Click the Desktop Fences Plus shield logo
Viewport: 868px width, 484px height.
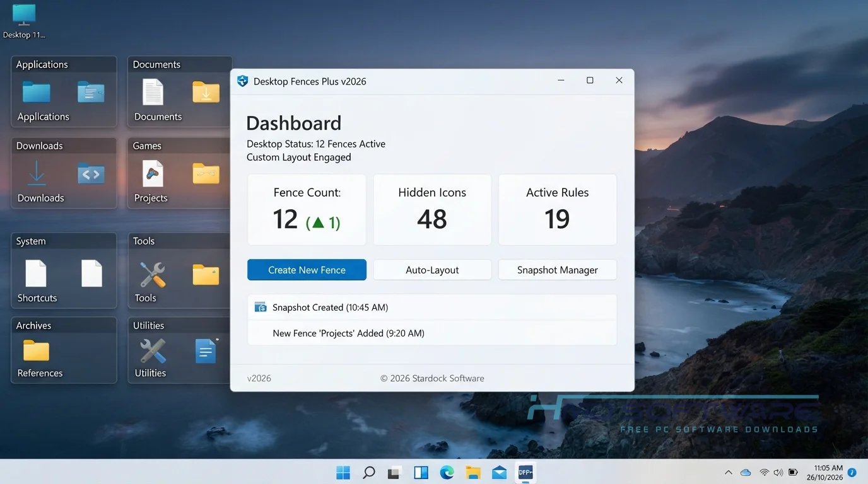coord(242,81)
